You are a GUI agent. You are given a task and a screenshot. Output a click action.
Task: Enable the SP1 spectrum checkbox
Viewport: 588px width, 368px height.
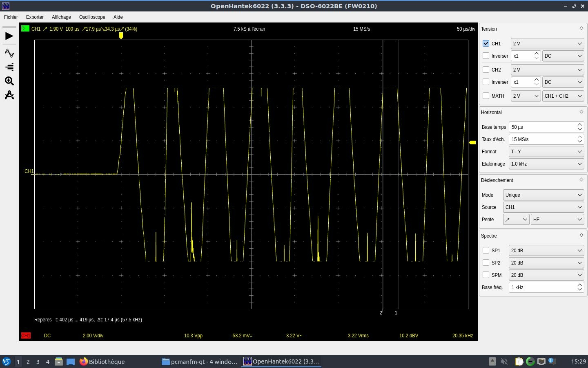point(486,250)
